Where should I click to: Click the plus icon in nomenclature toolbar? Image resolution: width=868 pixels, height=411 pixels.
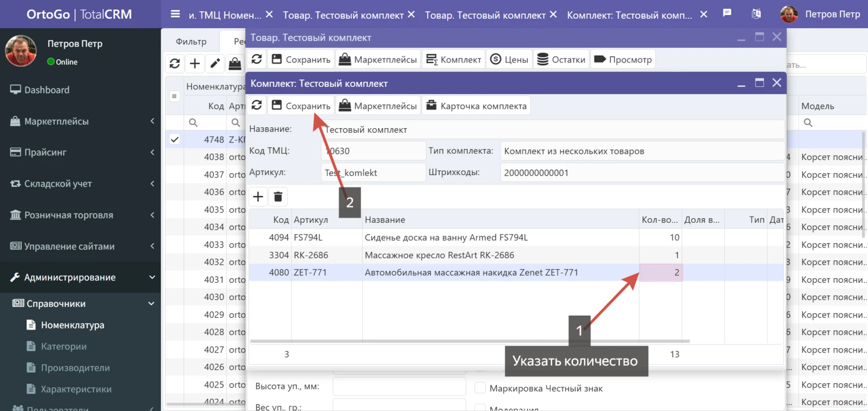pyautogui.click(x=195, y=64)
